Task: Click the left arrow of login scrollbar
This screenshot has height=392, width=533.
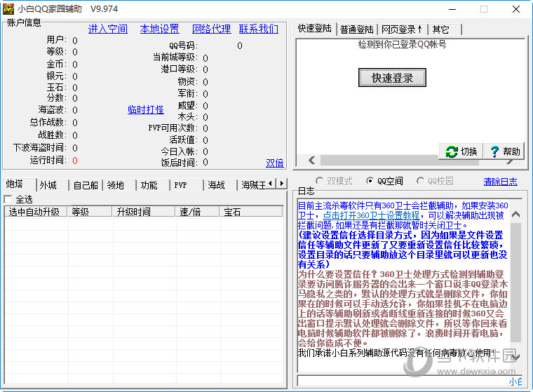Action: (311, 160)
